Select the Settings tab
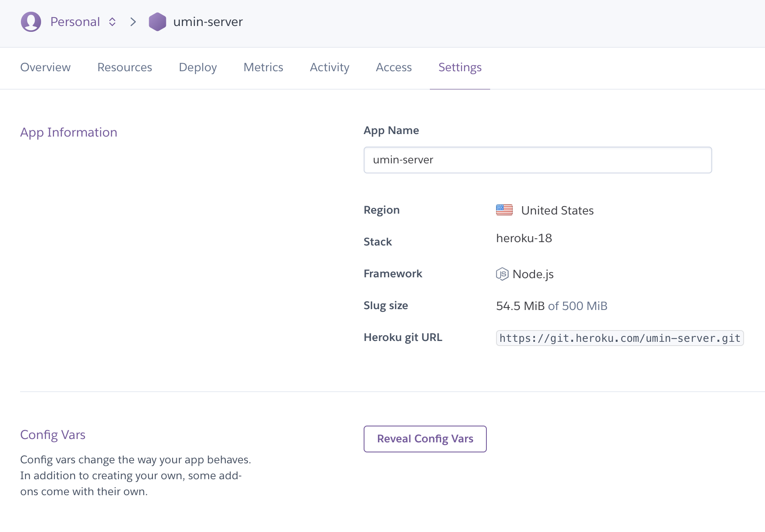Screen dimensions: 765x532 click(x=460, y=67)
